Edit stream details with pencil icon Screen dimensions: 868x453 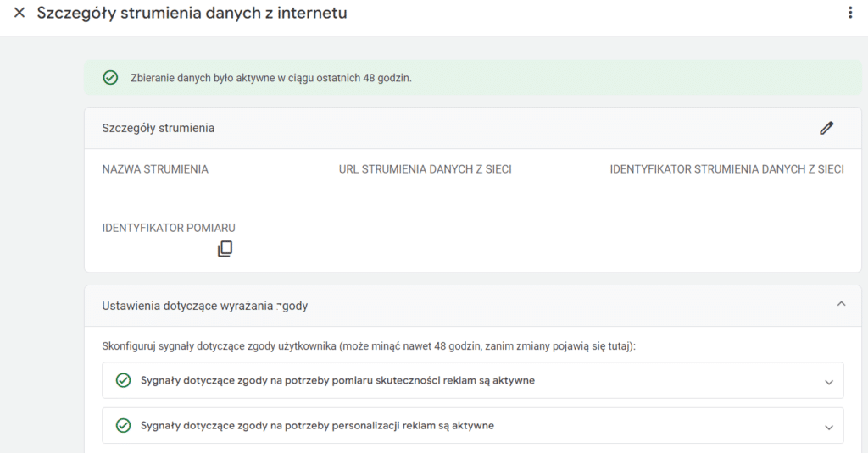(826, 128)
